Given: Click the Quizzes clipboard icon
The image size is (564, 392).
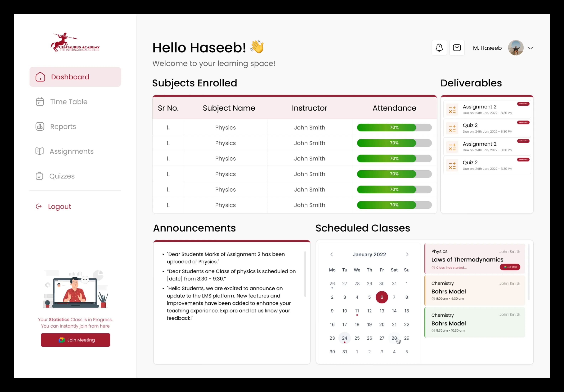Looking at the screenshot, I should coord(39,176).
